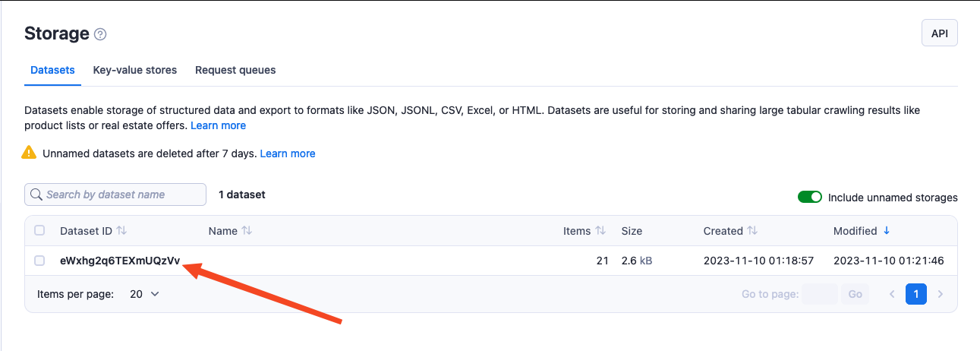Click the Dataset ID sort arrows icon
This screenshot has height=351, width=980.
pos(121,231)
